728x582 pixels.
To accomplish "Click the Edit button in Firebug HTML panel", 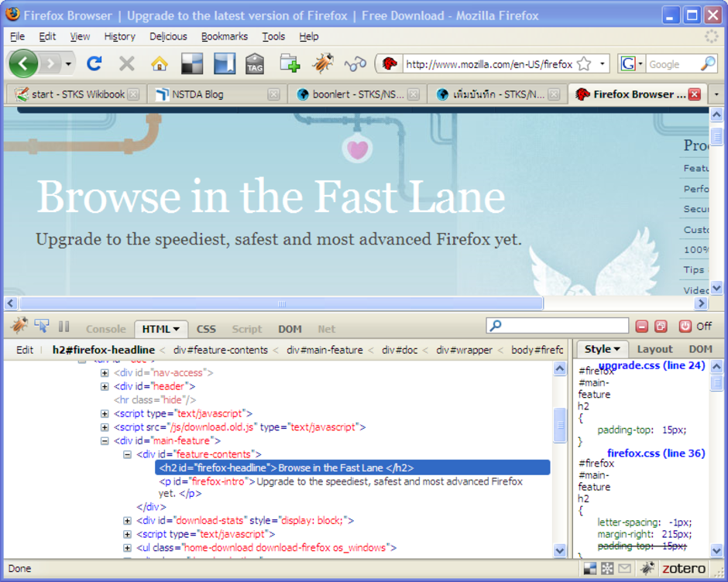I will click(25, 350).
